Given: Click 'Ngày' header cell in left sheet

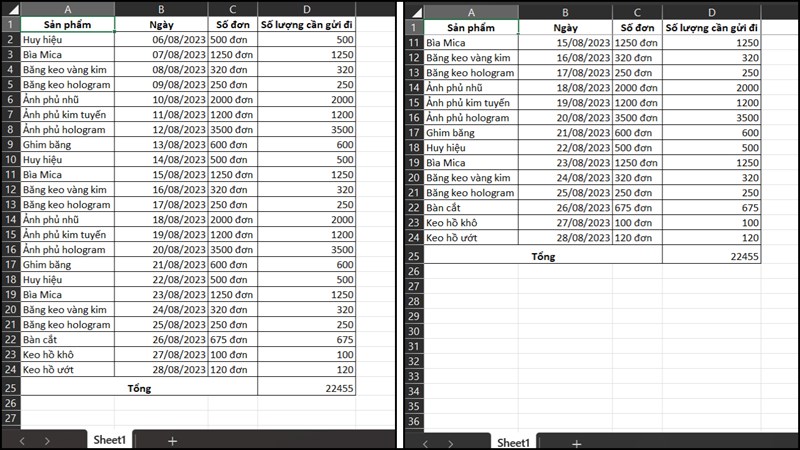Looking at the screenshot, I should pyautogui.click(x=161, y=24).
